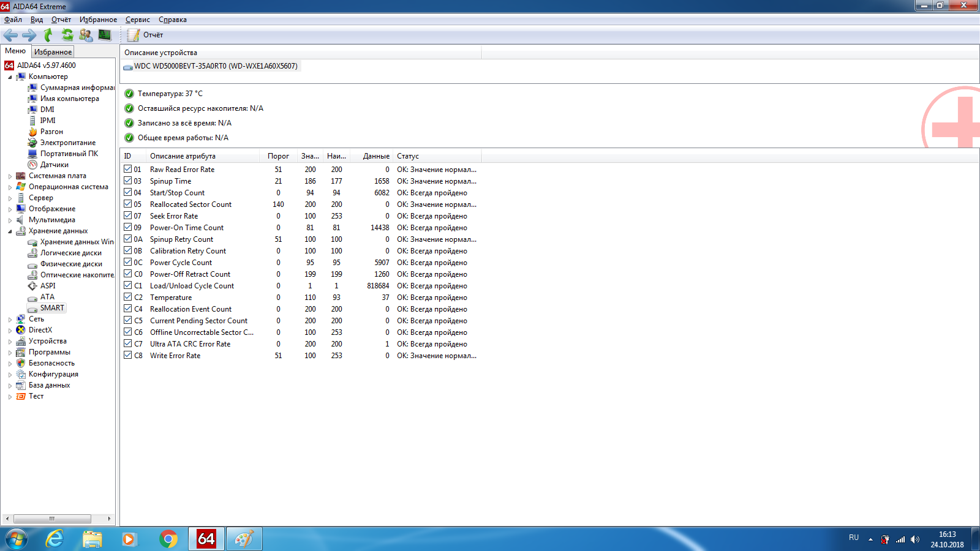
Task: Click the Отчёт report button
Action: tap(145, 35)
